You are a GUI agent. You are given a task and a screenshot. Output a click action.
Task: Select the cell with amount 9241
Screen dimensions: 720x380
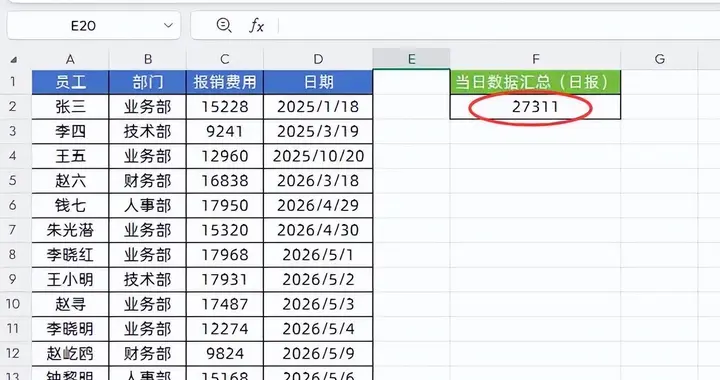pyautogui.click(x=225, y=132)
